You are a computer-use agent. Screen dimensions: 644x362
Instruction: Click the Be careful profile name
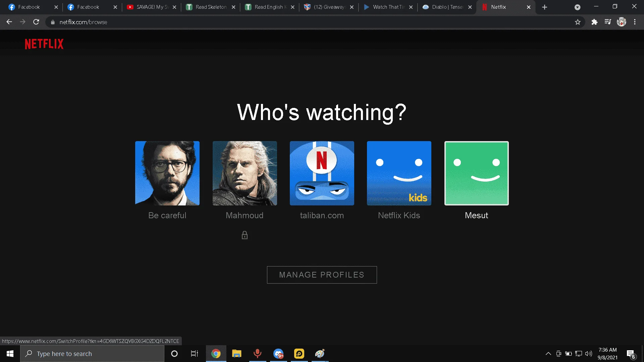167,216
